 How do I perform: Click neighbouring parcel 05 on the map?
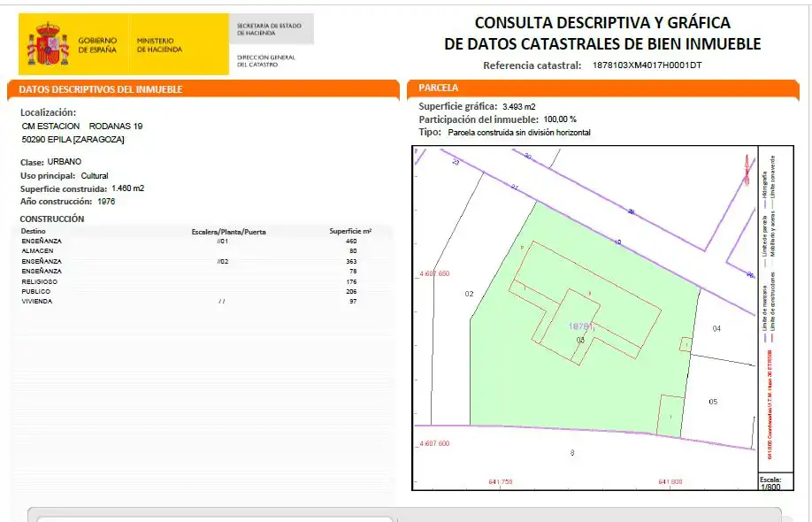click(713, 402)
